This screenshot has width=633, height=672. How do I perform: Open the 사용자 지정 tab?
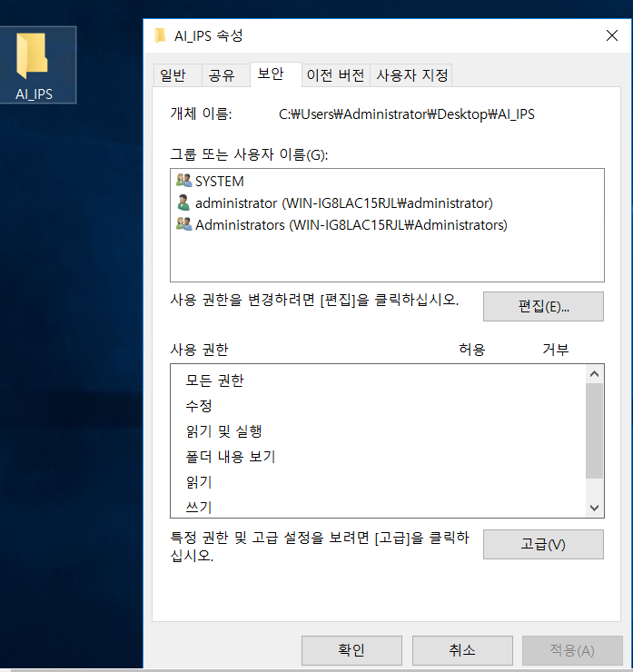click(411, 75)
